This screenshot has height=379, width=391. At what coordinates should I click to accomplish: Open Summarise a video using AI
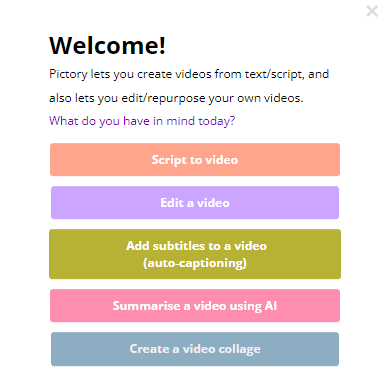(x=195, y=306)
